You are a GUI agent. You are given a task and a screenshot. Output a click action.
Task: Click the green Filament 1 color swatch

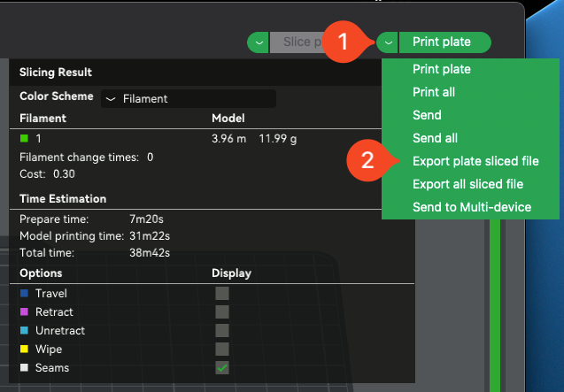tap(24, 139)
